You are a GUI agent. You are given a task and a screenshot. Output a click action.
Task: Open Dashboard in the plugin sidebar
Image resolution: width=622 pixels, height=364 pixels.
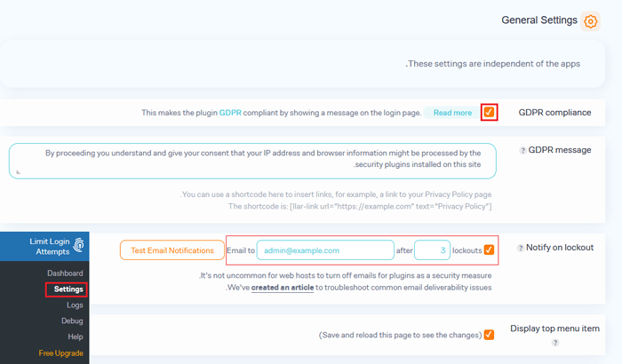(x=65, y=273)
